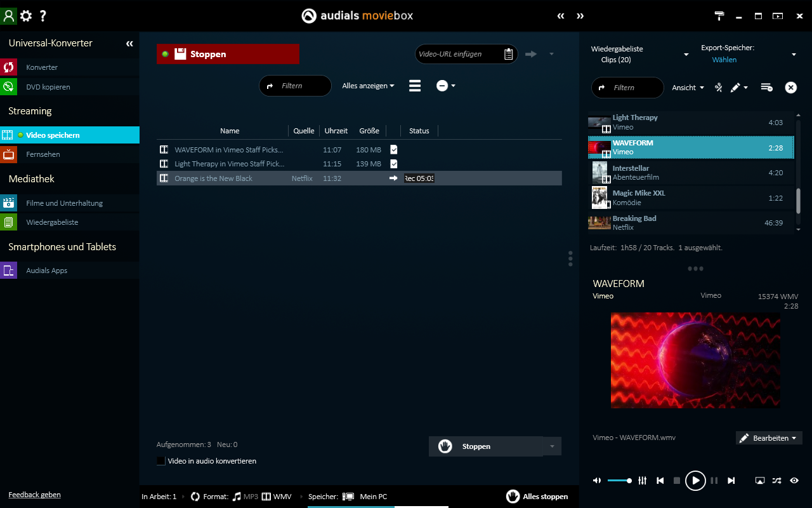The image size is (812, 508).
Task: Click the clipboard paste icon in URL field
Action: pyautogui.click(x=509, y=54)
